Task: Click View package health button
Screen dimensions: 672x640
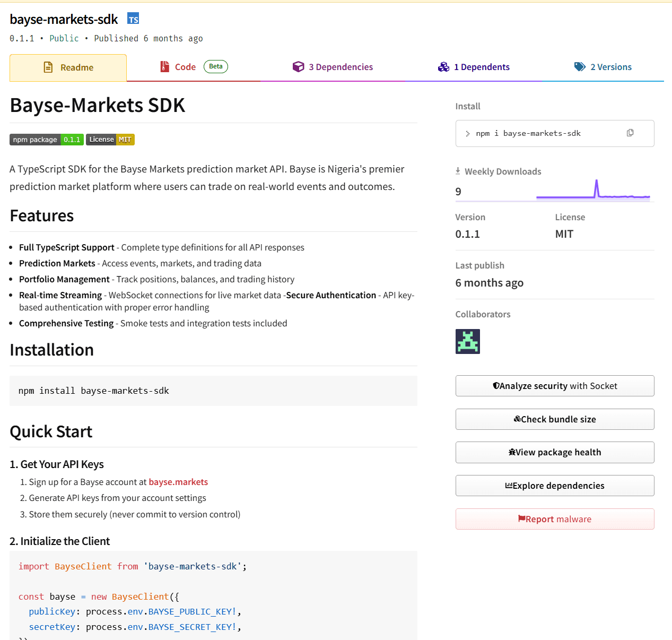Action: [x=555, y=452]
